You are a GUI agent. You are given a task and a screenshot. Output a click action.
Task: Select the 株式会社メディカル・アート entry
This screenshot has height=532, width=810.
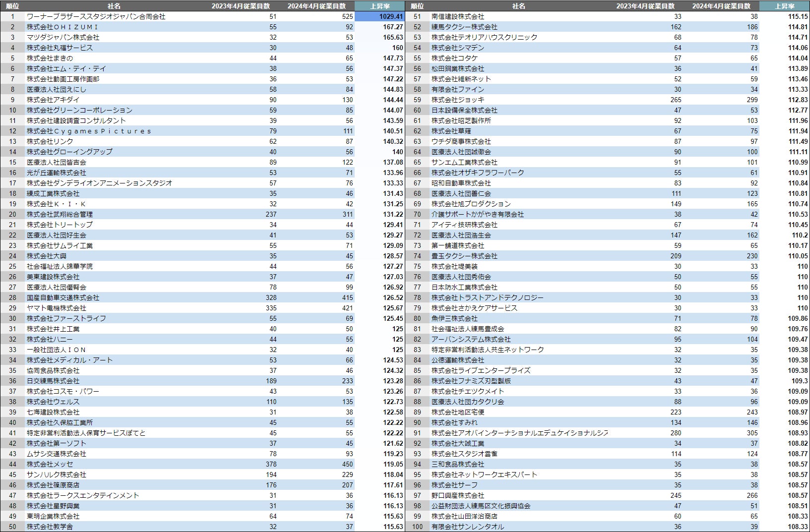(x=70, y=360)
